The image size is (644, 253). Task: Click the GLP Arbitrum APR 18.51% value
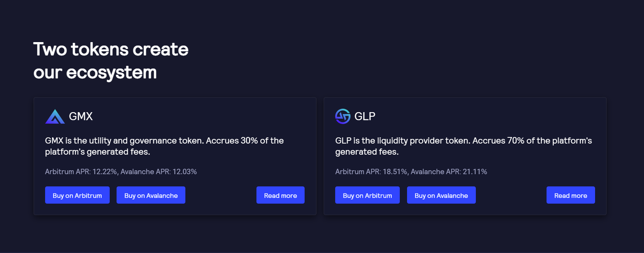395,172
